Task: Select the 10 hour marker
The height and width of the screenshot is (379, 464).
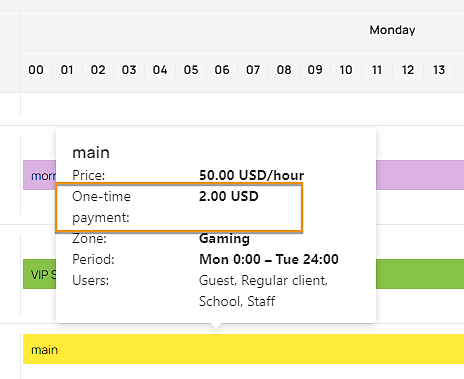Action: pyautogui.click(x=346, y=70)
